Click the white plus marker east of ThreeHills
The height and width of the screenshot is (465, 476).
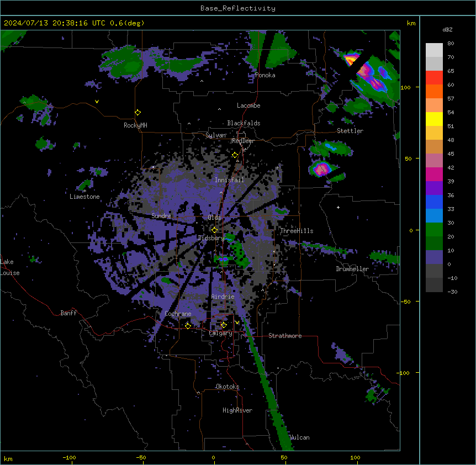point(338,207)
